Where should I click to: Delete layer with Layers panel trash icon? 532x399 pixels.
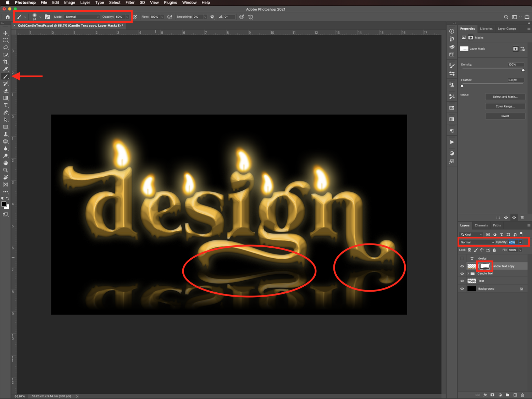click(x=522, y=395)
